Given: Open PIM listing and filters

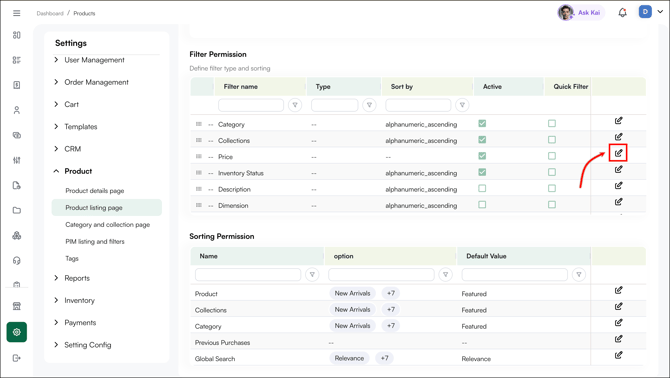Looking at the screenshot, I should (95, 242).
